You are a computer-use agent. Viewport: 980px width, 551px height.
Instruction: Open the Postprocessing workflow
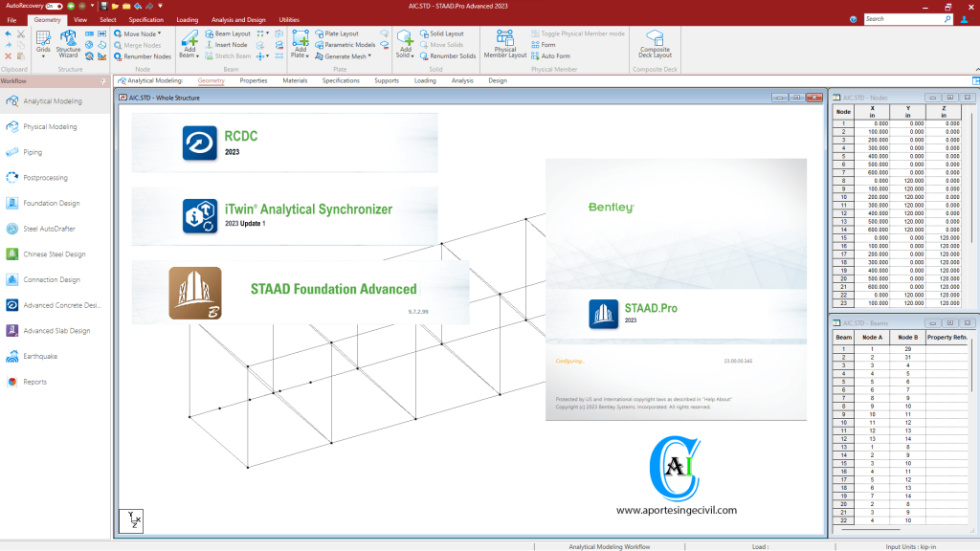45,178
